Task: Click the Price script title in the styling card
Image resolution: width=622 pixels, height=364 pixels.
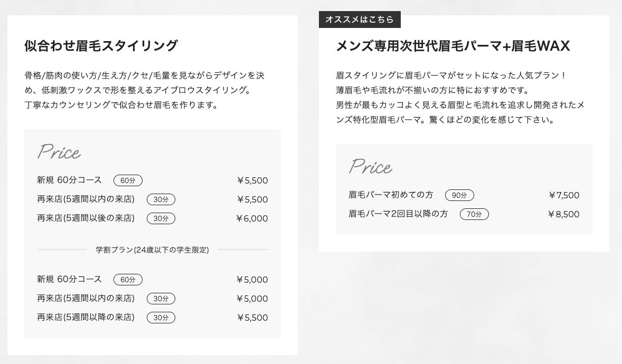Action: coord(59,152)
